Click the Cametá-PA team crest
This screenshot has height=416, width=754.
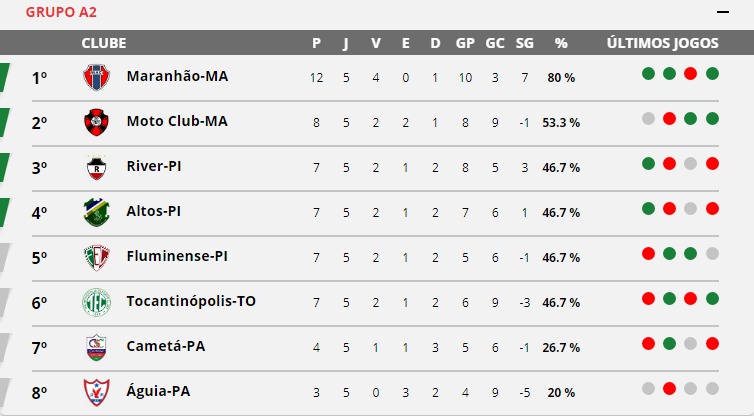point(97,347)
